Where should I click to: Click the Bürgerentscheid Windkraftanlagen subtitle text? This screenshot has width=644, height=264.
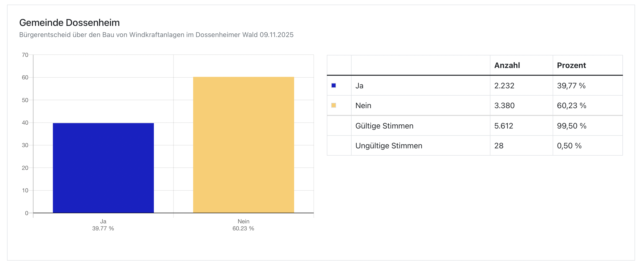click(156, 35)
